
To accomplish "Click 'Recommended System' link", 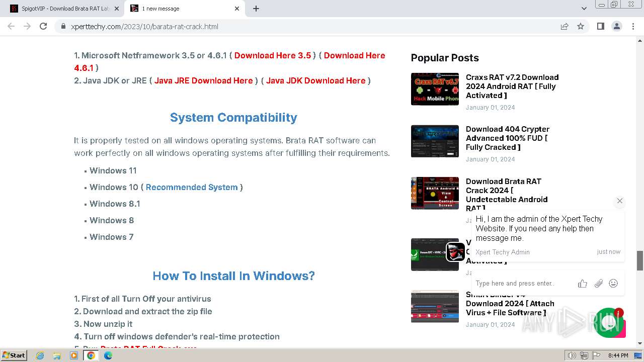I will 192,187.
